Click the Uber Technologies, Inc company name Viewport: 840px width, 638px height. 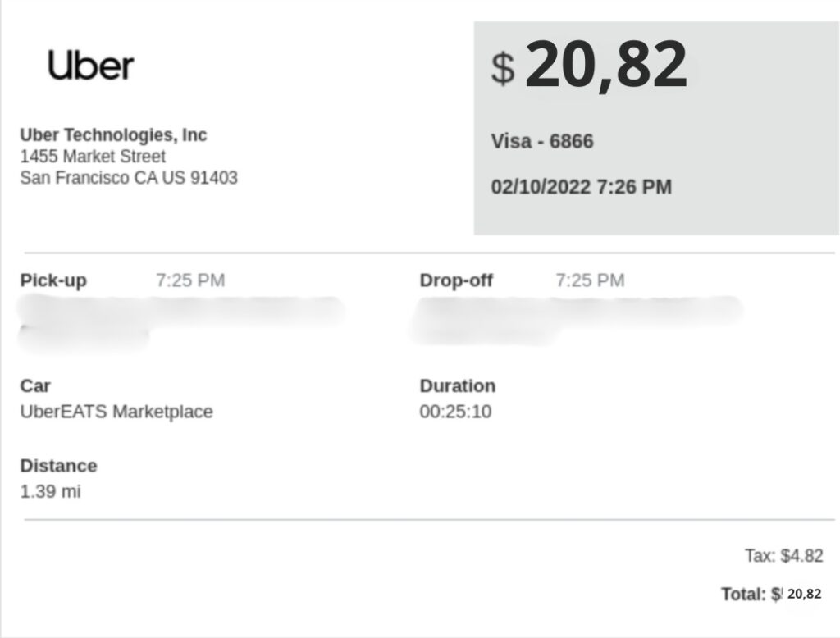(113, 135)
